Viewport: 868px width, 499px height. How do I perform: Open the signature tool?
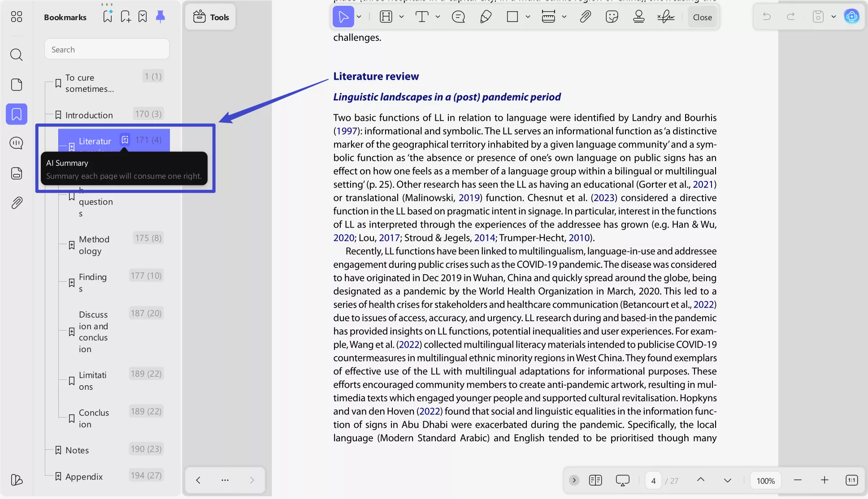click(x=665, y=17)
